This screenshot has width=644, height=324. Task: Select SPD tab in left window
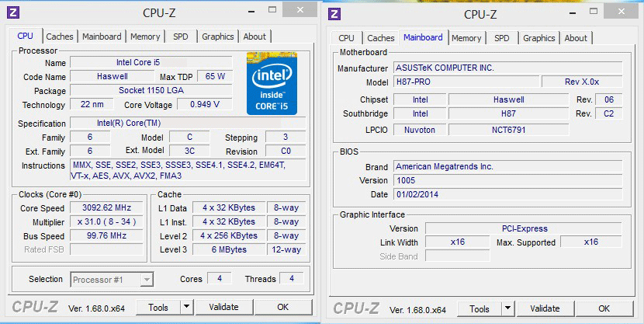click(180, 37)
